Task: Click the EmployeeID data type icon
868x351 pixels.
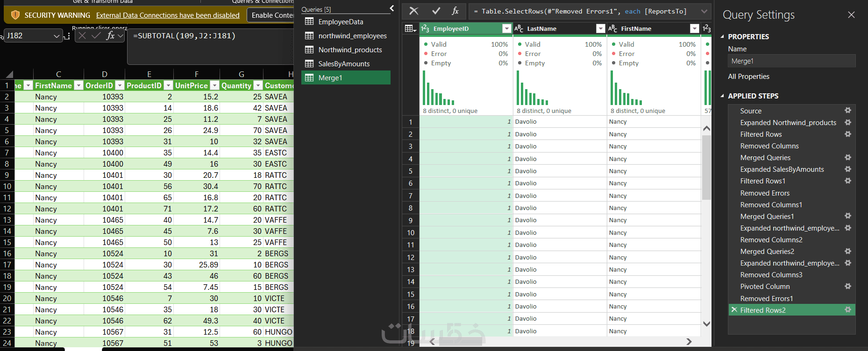Action: [425, 28]
